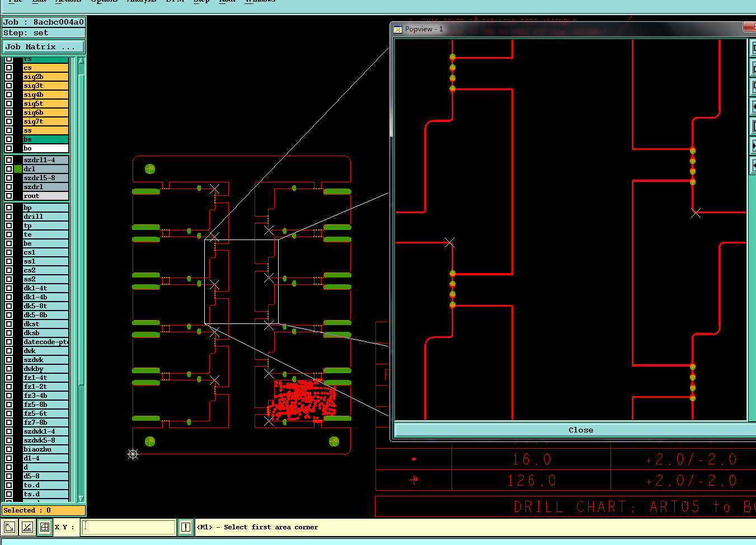Image resolution: width=756 pixels, height=545 pixels.
Task: Select layer szdrl1-4 in the layer list
Action: [45, 160]
